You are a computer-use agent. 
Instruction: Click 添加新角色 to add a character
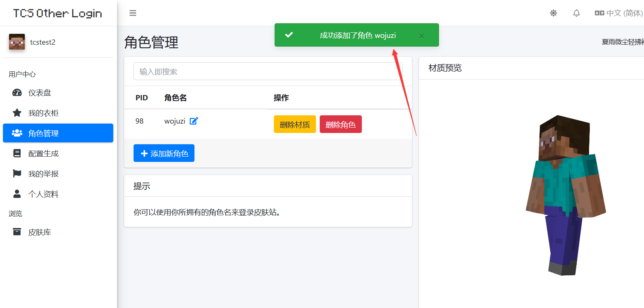(x=164, y=153)
